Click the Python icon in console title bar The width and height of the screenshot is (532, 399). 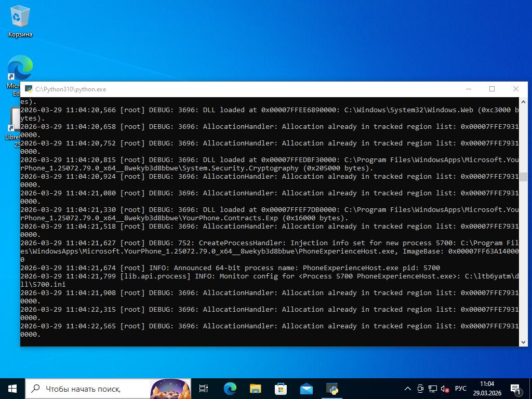pos(29,89)
